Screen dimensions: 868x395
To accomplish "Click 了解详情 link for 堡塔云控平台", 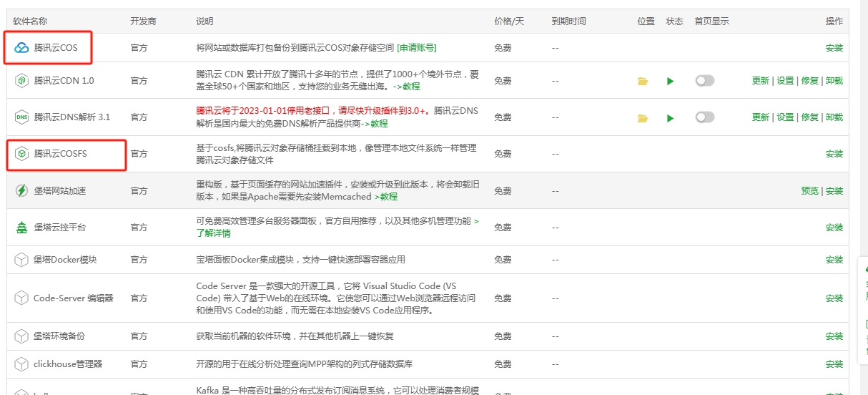I will (x=214, y=233).
